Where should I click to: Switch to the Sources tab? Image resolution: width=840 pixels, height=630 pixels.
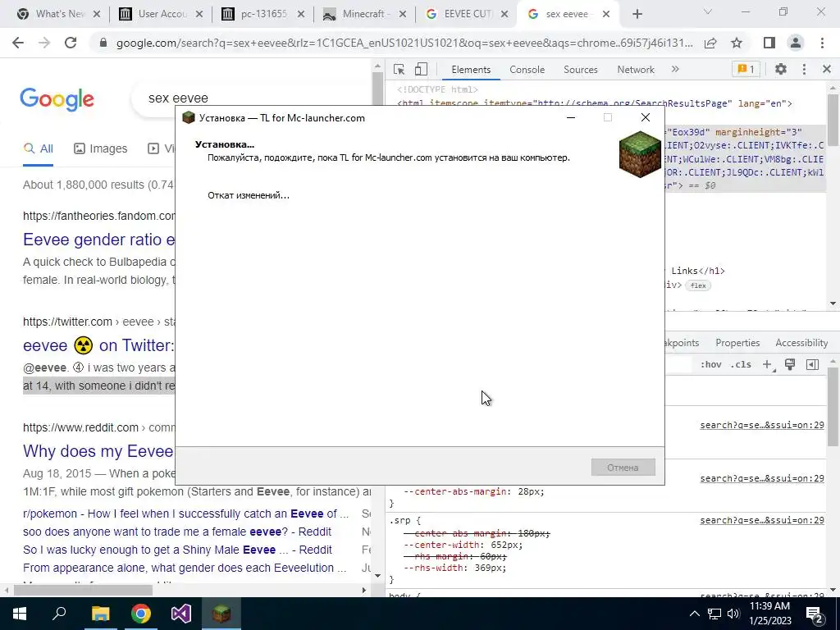[580, 70]
